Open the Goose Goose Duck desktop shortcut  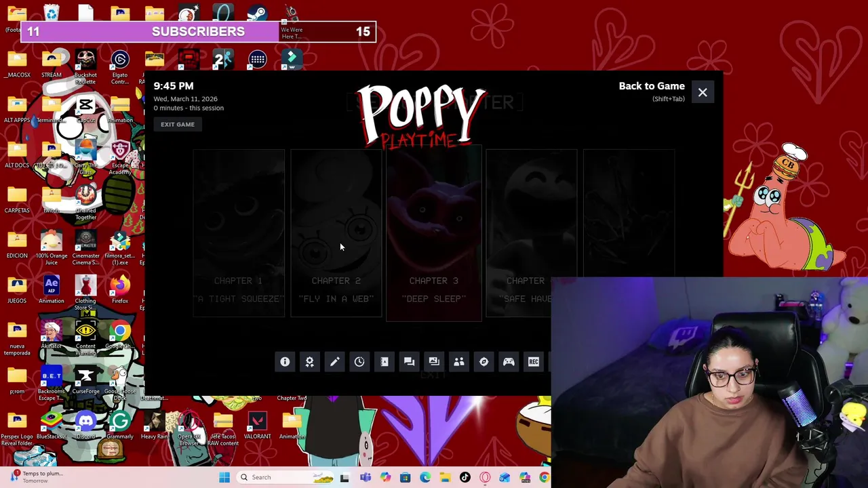(120, 384)
